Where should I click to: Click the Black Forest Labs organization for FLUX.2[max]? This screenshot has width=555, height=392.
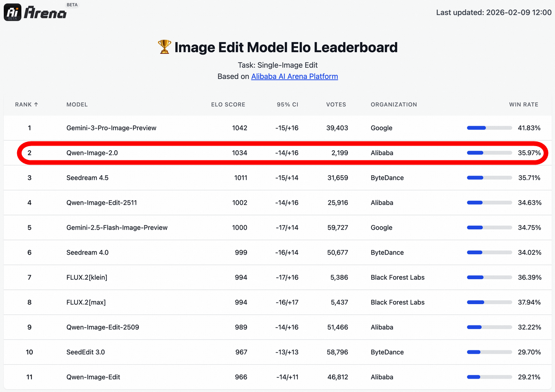[x=397, y=302]
